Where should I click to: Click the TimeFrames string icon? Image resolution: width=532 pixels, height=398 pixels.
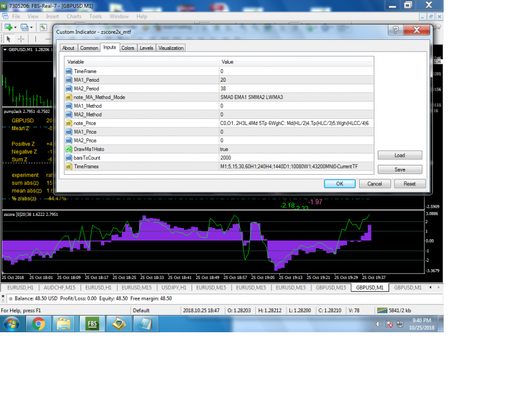coord(69,167)
